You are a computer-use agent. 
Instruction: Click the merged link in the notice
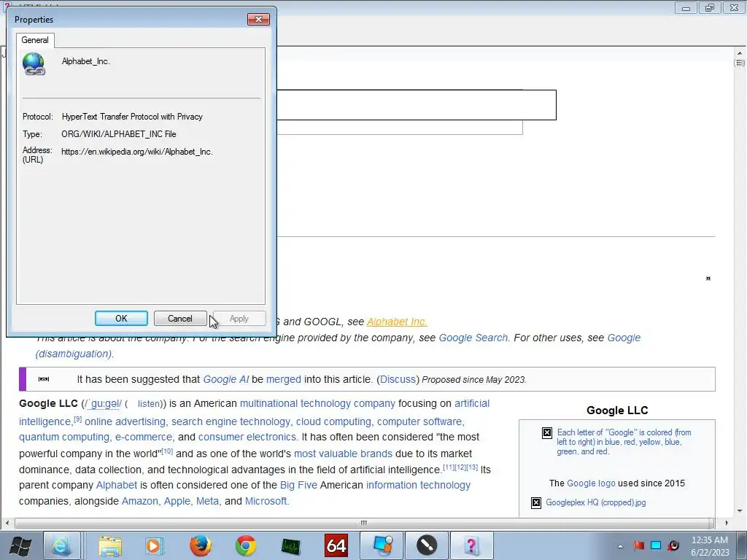pyautogui.click(x=284, y=379)
